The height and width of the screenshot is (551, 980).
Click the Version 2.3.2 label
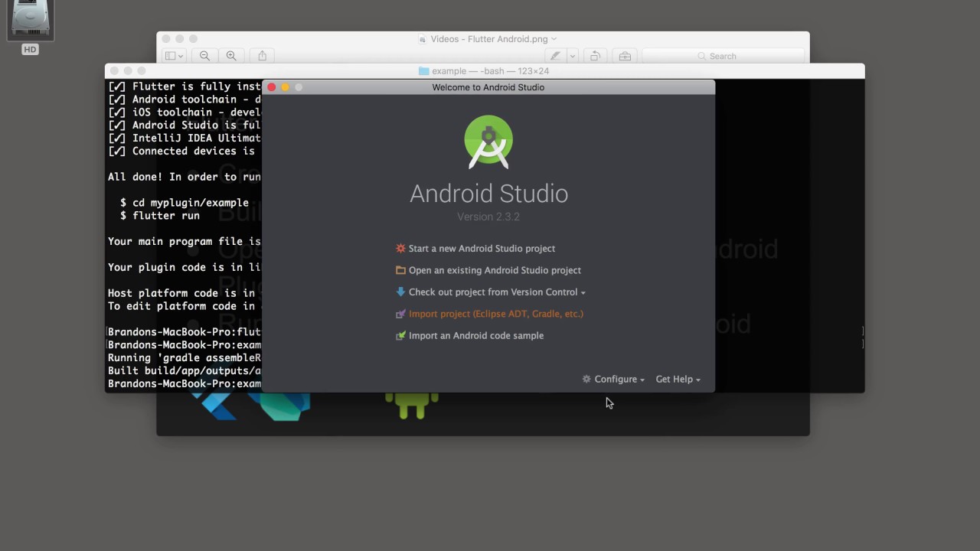click(x=488, y=217)
